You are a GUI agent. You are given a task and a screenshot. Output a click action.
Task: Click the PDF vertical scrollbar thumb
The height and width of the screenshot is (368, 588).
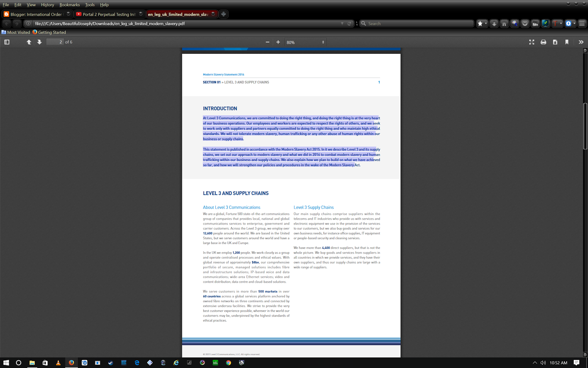tap(585, 127)
